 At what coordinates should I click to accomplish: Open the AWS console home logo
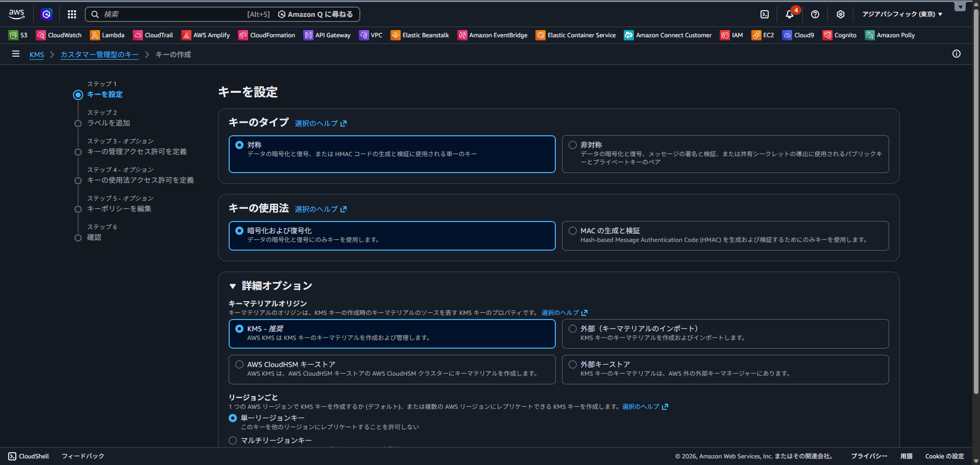point(16,14)
